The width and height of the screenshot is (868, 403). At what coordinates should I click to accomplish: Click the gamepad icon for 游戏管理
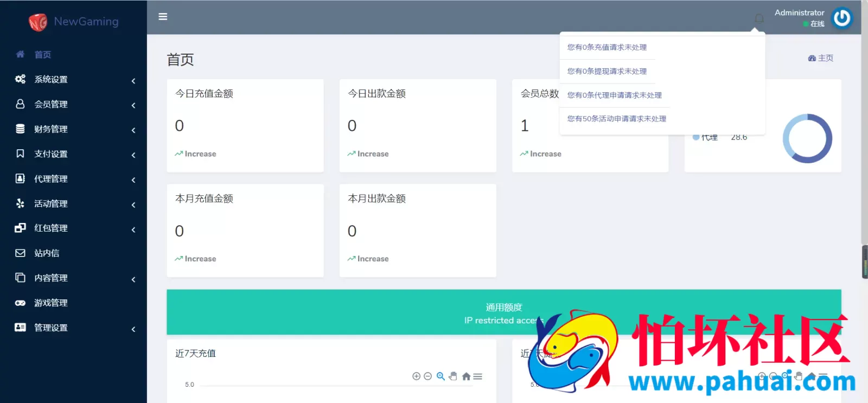pos(20,303)
